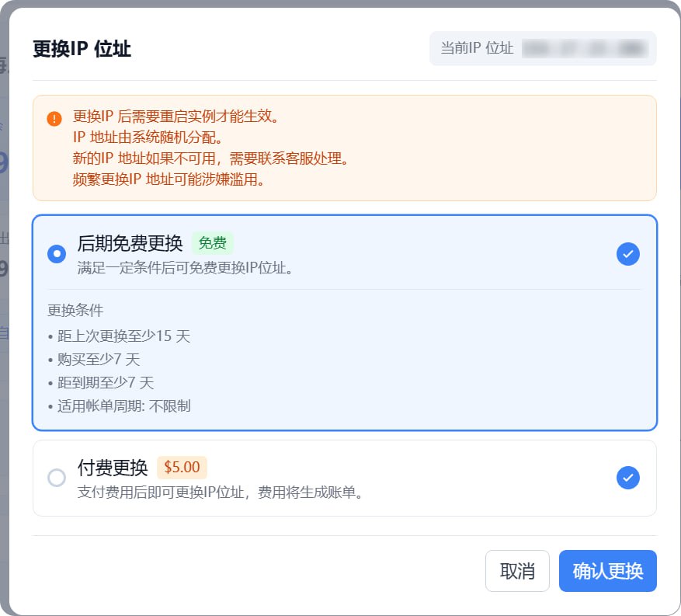The image size is (681, 616).
Task: Click the blue checkmark icon on paid option
Action: pos(627,478)
